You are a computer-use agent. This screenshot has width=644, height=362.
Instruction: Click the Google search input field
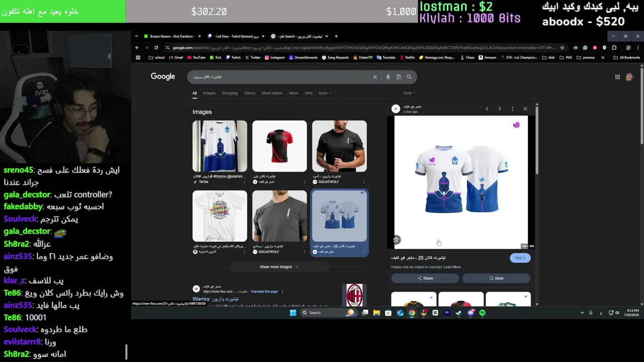(x=279, y=77)
